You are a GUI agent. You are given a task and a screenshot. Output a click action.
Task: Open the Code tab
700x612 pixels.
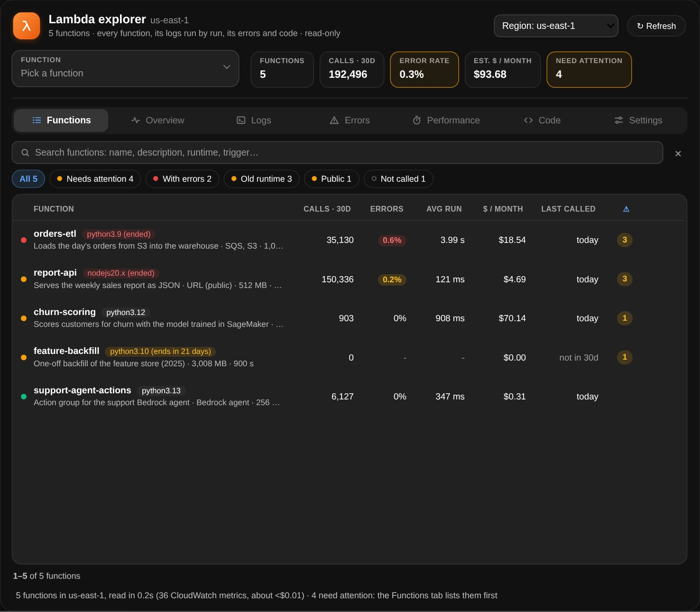(542, 121)
